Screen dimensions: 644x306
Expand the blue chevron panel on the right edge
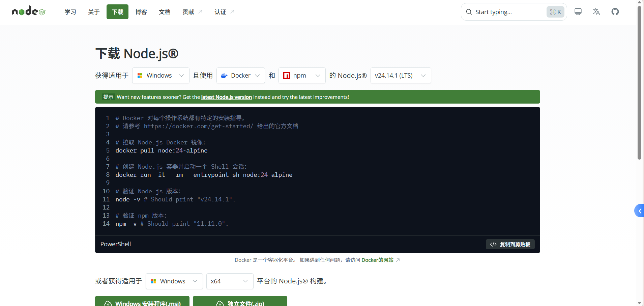pos(640,211)
